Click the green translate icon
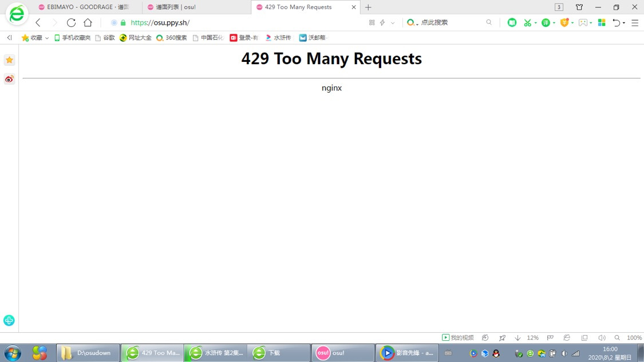Viewport: 644px width, 362px height. (x=546, y=22)
